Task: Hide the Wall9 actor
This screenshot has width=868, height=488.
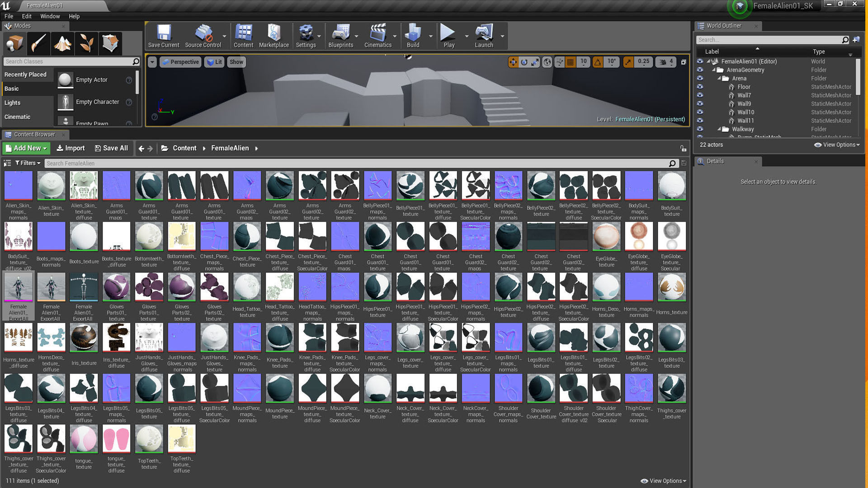Action: coord(700,103)
